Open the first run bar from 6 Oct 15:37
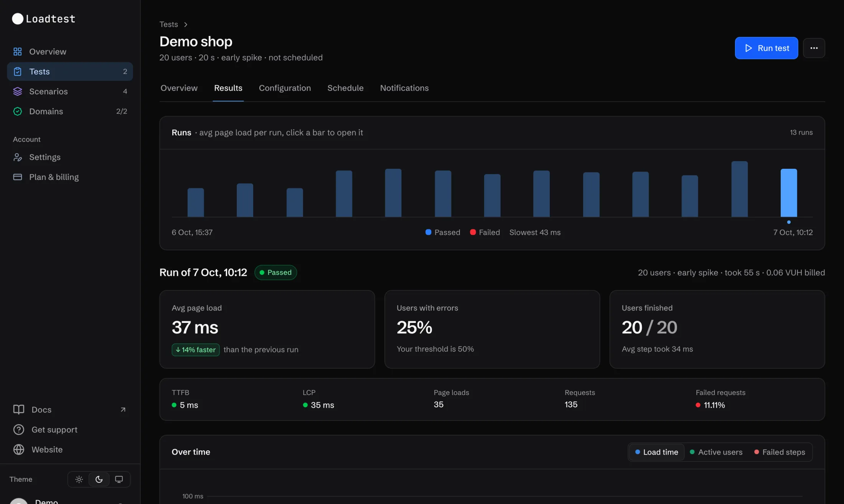The image size is (844, 504). (196, 203)
